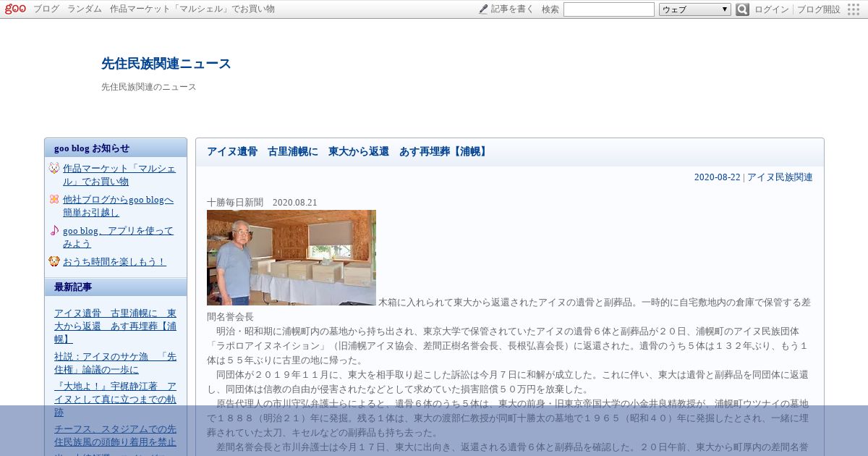Screen dimensions: 868x456
Task: Open the アイヌ民族関連 category link
Action: pos(780,177)
